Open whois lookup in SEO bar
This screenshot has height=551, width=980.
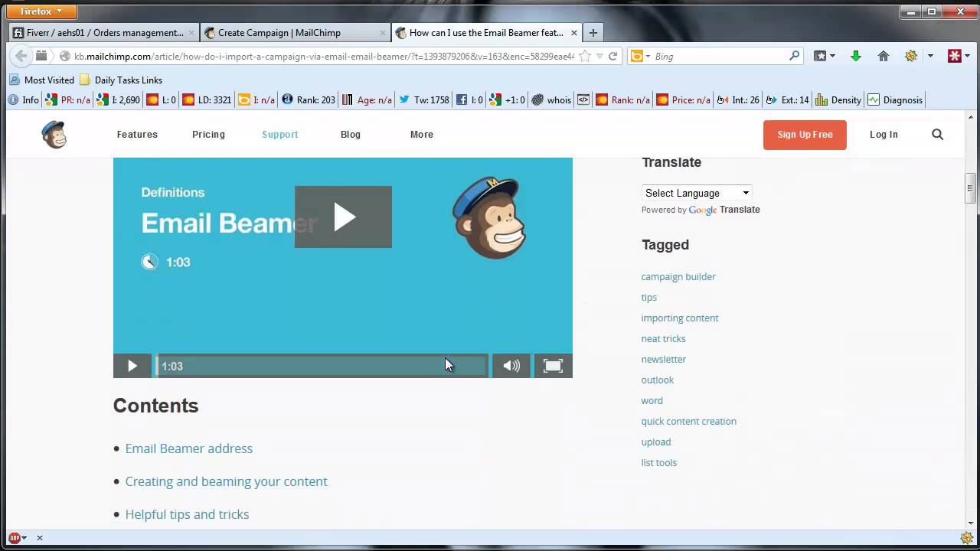click(551, 99)
